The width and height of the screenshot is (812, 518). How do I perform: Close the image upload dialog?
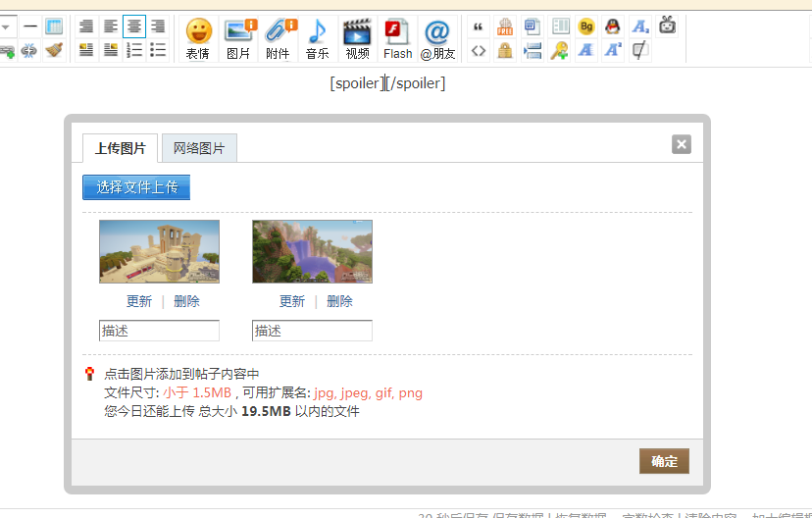681,144
